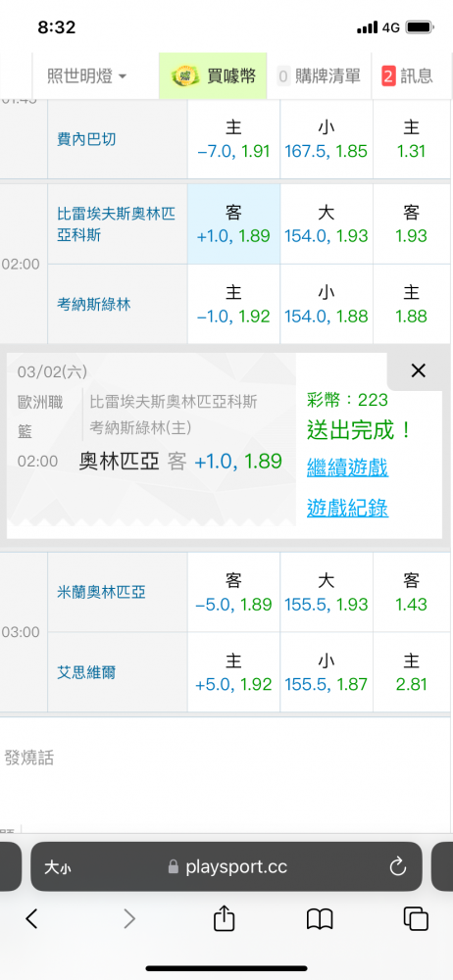Tap the forward arrow in Safari toolbar

pyautogui.click(x=128, y=919)
